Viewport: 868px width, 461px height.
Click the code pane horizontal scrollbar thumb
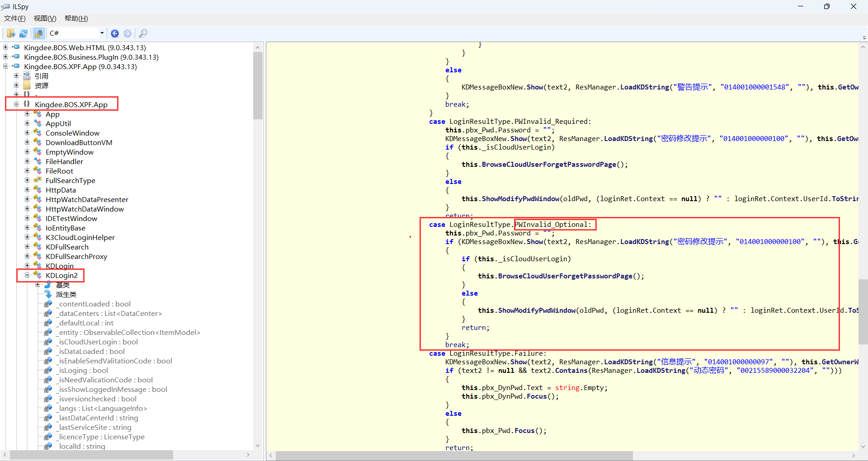coord(454,455)
